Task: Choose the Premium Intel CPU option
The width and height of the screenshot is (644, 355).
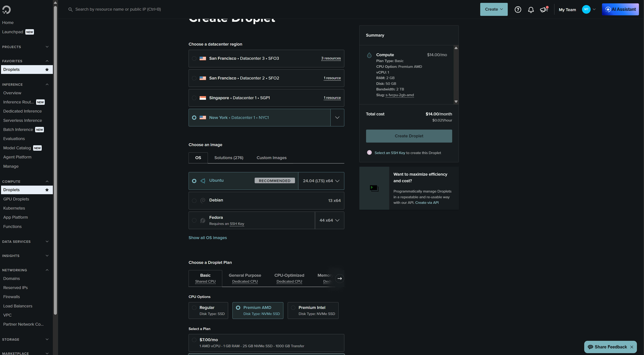Action: tap(313, 310)
